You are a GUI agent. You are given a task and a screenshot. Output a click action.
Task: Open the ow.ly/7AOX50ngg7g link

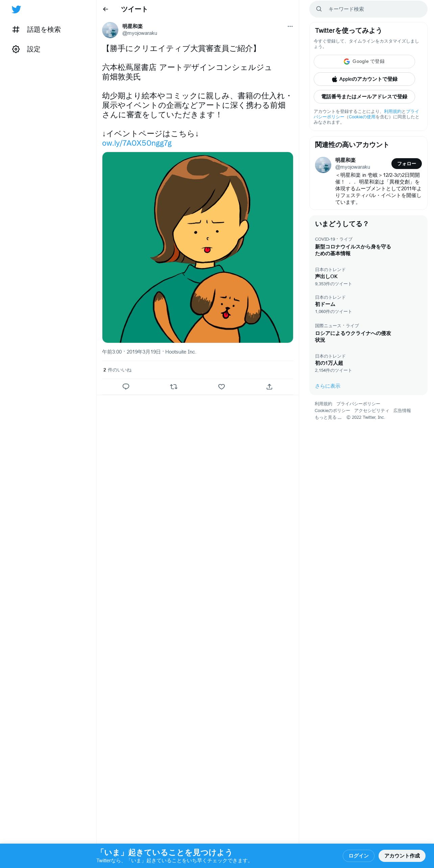tap(137, 143)
